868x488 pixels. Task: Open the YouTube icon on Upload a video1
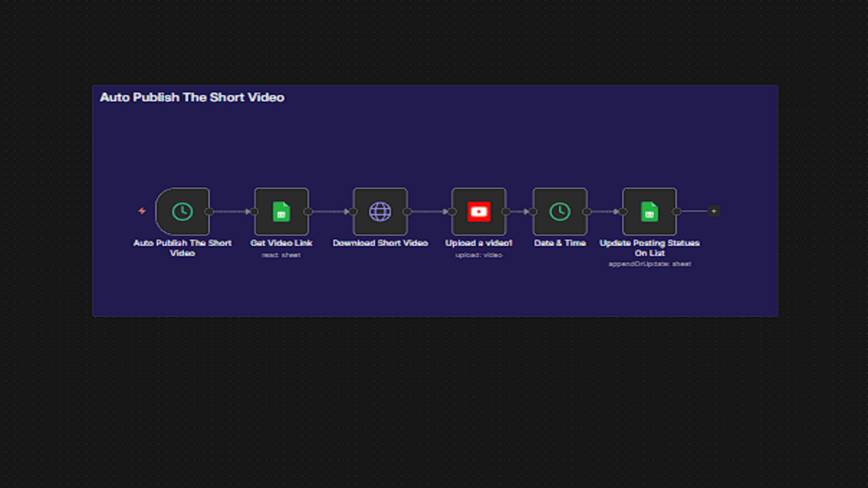[x=478, y=211]
